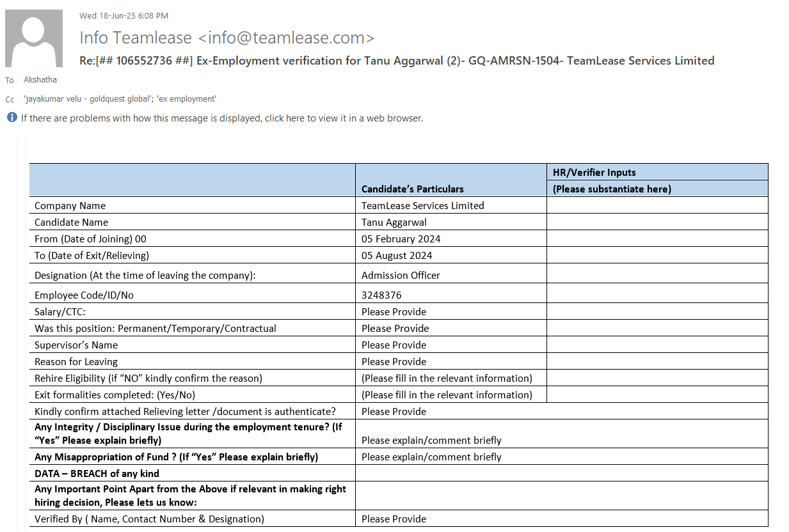The image size is (789, 532).
Task: Click 'Admission Officer' designation value
Action: [x=401, y=275]
